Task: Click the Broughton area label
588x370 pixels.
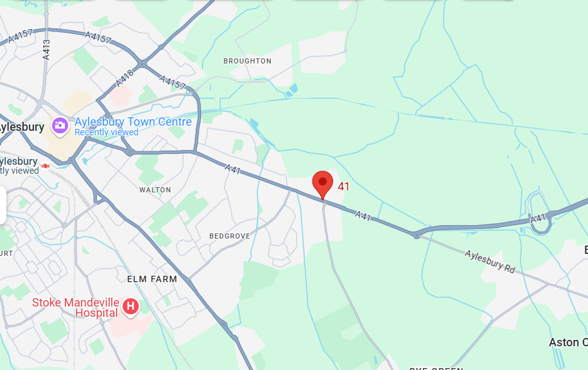Action: click(x=248, y=61)
